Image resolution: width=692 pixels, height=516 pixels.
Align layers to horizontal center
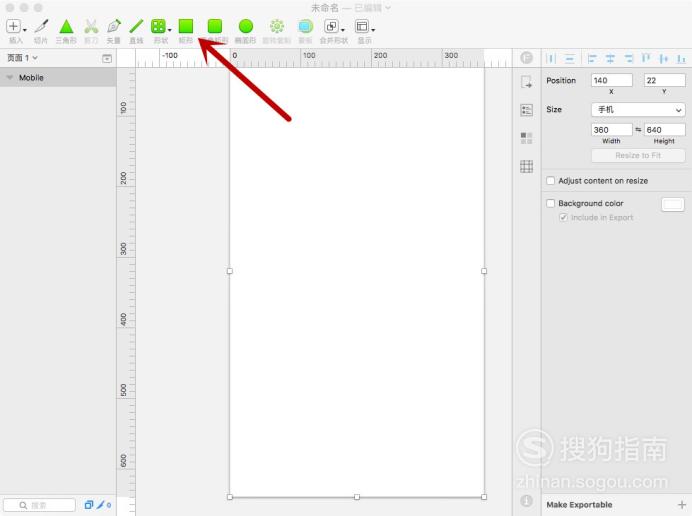610,58
